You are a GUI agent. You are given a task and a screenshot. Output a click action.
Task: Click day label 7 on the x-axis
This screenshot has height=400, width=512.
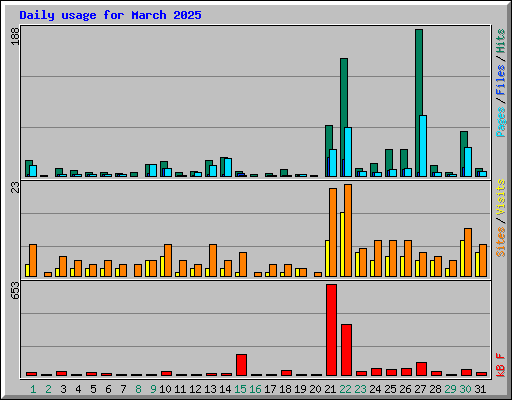click(x=123, y=389)
